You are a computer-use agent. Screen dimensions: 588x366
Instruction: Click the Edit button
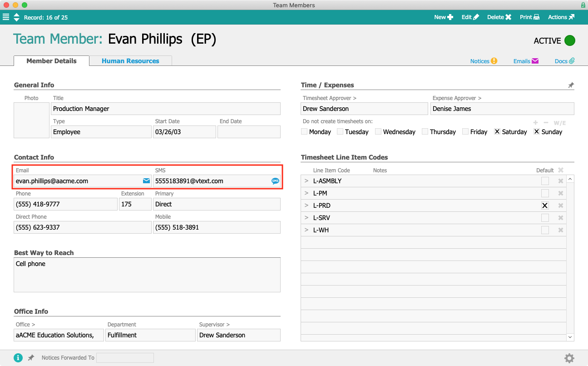click(470, 17)
